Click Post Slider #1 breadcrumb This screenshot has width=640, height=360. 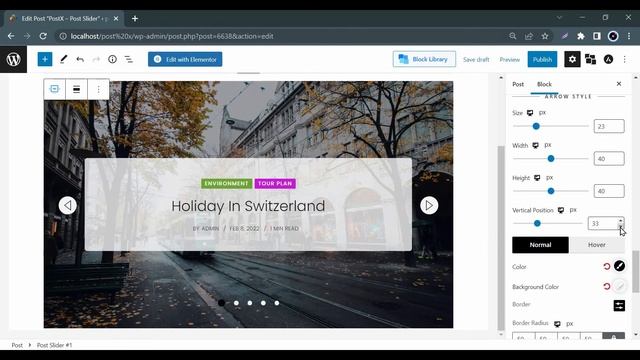(x=54, y=345)
